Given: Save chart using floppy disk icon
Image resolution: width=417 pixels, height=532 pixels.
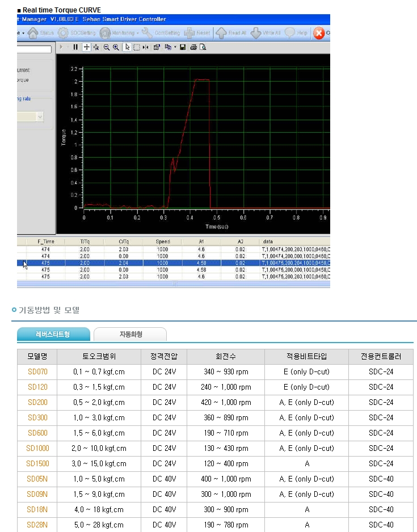Looking at the screenshot, I should point(183,47).
